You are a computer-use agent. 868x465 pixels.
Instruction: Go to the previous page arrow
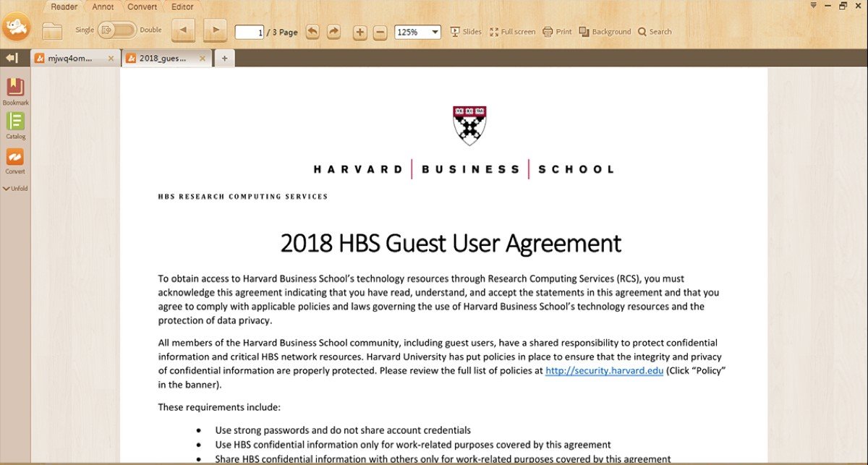click(182, 30)
